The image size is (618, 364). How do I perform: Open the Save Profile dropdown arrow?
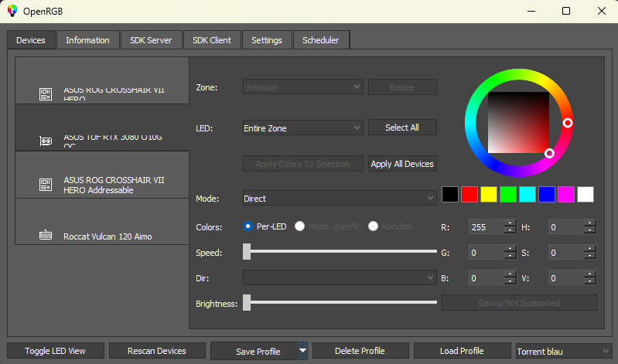(x=302, y=351)
